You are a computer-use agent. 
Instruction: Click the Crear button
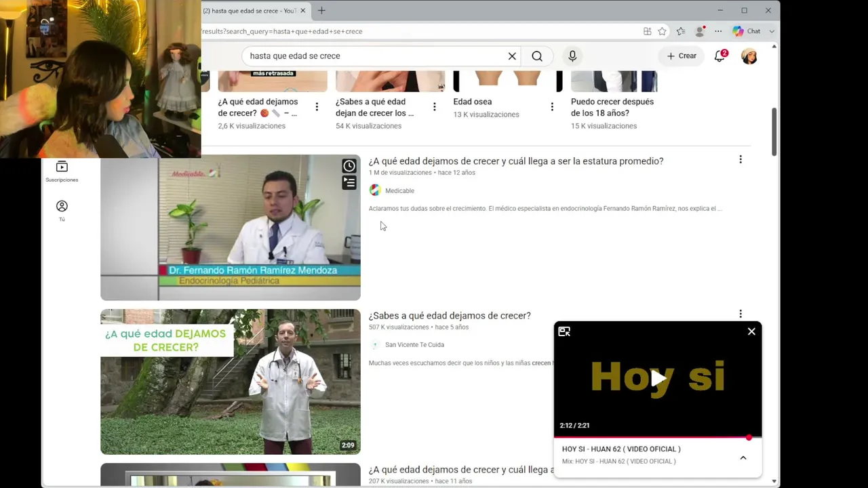682,56
